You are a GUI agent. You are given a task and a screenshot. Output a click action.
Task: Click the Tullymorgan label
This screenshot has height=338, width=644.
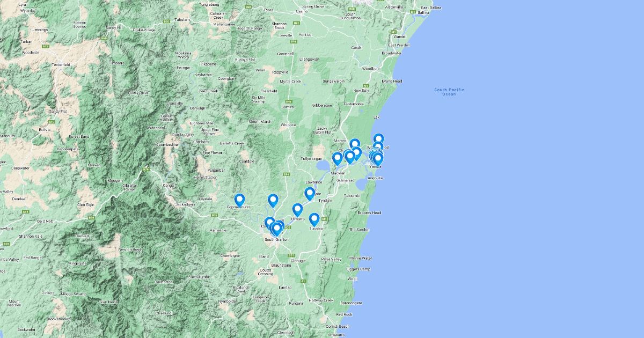tap(312, 159)
